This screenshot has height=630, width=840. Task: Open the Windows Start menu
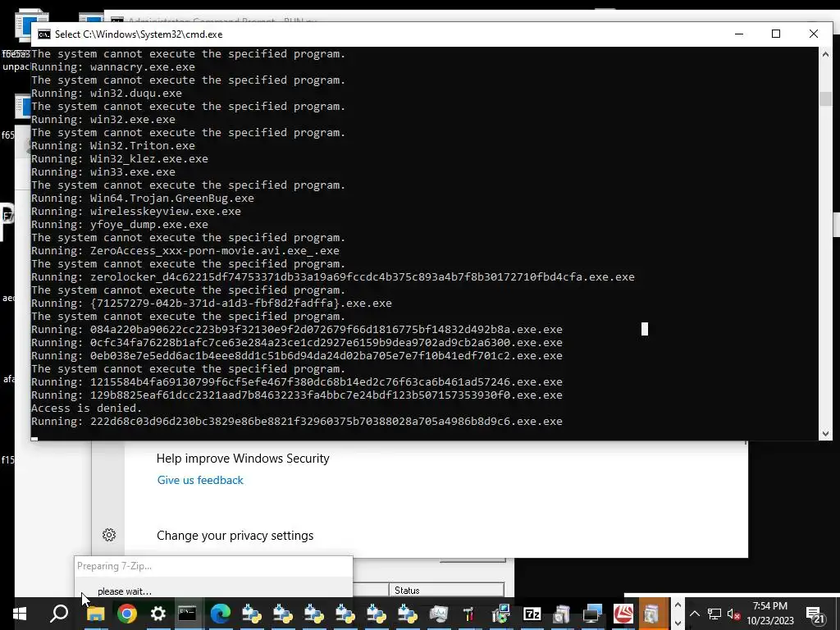pos(20,614)
